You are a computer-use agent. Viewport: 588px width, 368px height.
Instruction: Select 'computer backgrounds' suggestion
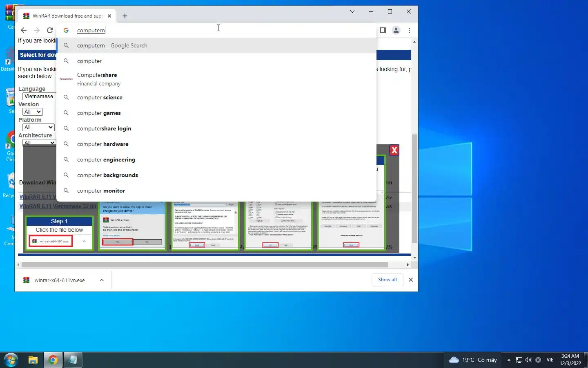pyautogui.click(x=217, y=175)
